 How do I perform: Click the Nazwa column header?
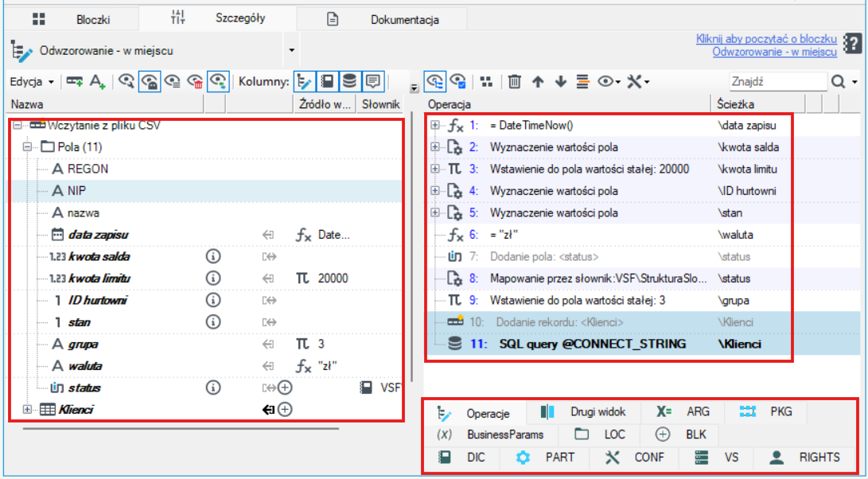click(105, 104)
